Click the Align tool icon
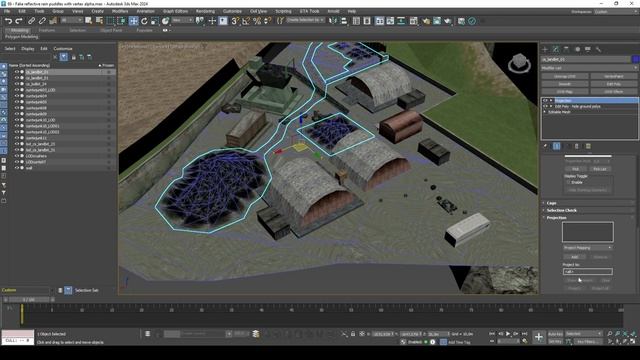 point(344,21)
